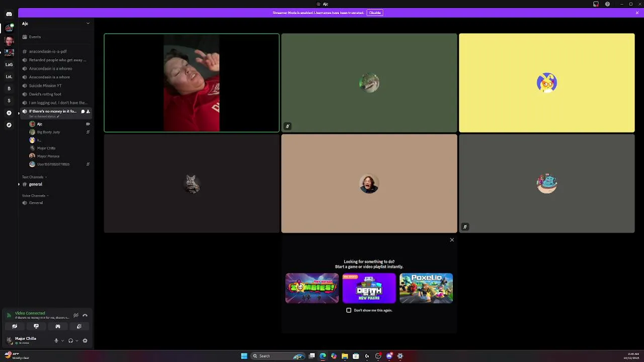
Task: Open weather widget showing Mostly clear
Action: click(x=18, y=356)
